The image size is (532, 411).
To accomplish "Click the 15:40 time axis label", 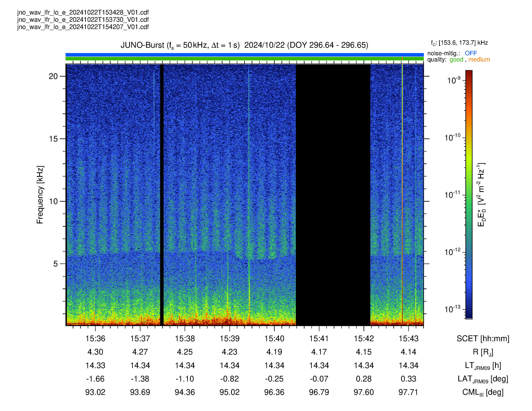I will click(x=274, y=338).
